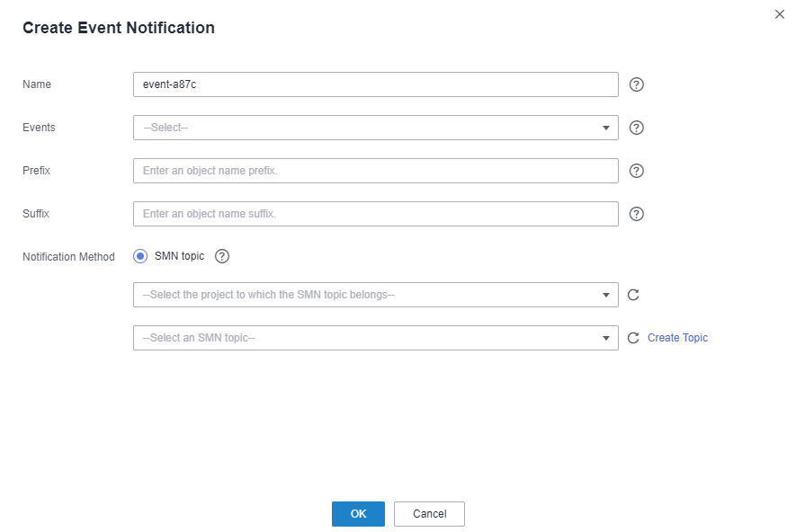This screenshot has width=796, height=532.
Task: Click the help icon beside the Prefix field
Action: [636, 171]
